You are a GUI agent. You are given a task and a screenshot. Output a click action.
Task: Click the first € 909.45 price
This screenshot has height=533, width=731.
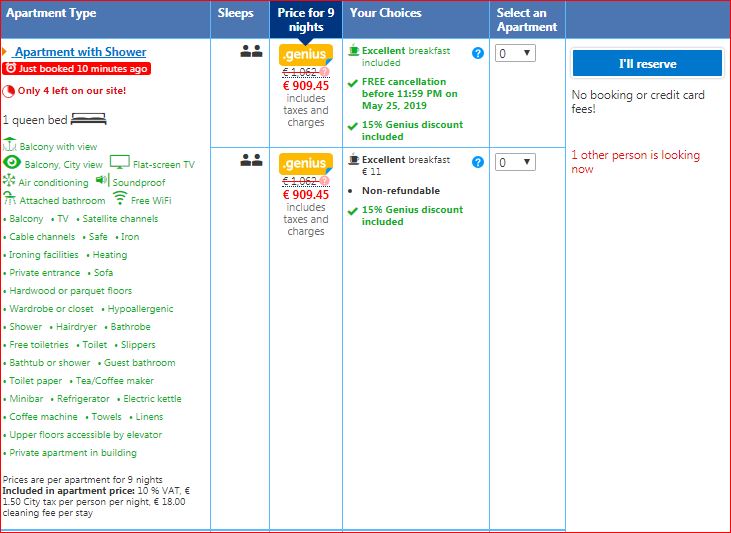tap(305, 86)
